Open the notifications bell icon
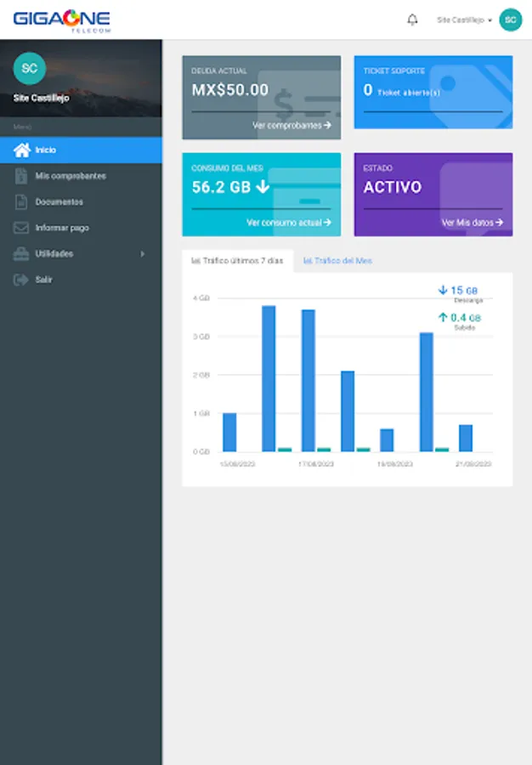Viewport: 532px width, 765px height. 412,20
